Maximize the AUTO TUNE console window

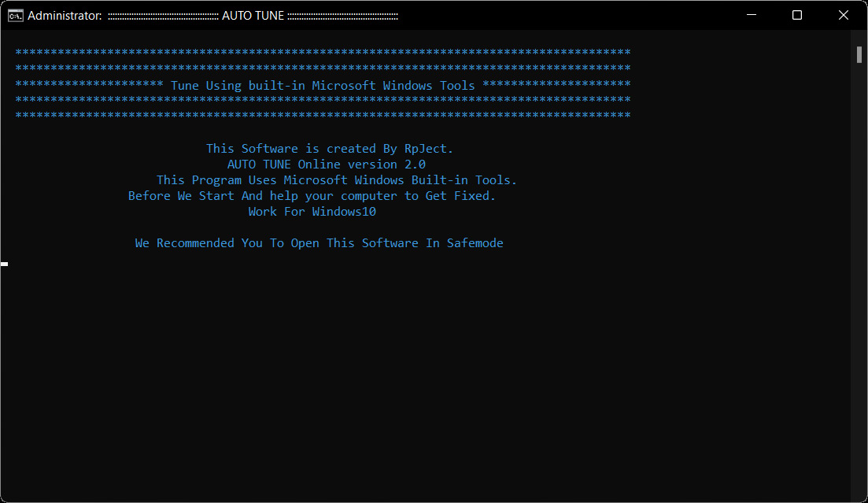pyautogui.click(x=797, y=15)
